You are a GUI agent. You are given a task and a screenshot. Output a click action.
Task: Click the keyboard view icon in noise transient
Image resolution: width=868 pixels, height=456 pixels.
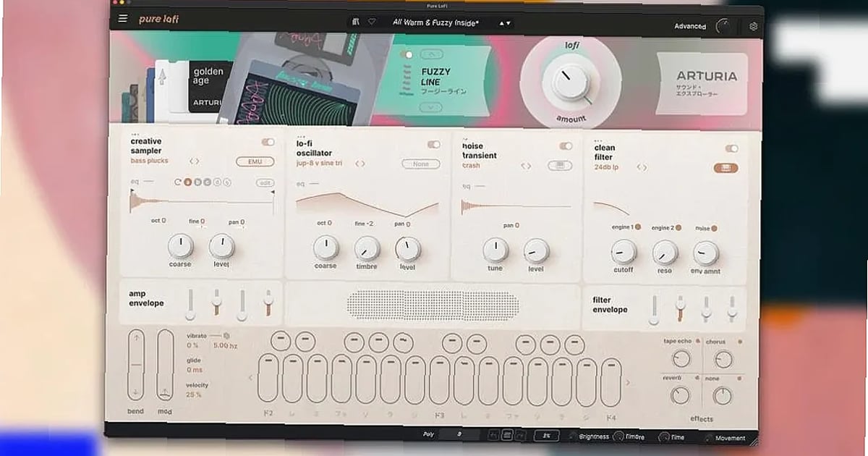point(560,166)
